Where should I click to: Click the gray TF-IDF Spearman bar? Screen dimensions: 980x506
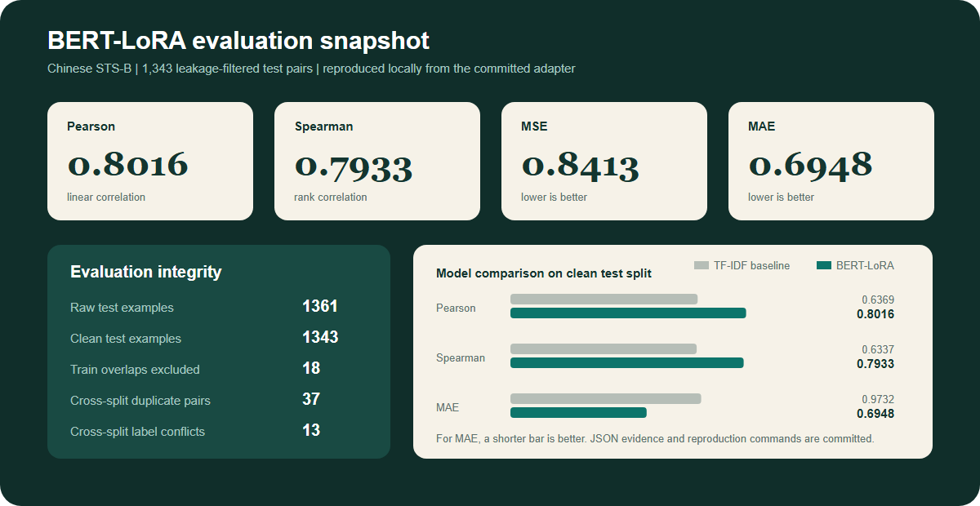click(x=604, y=348)
